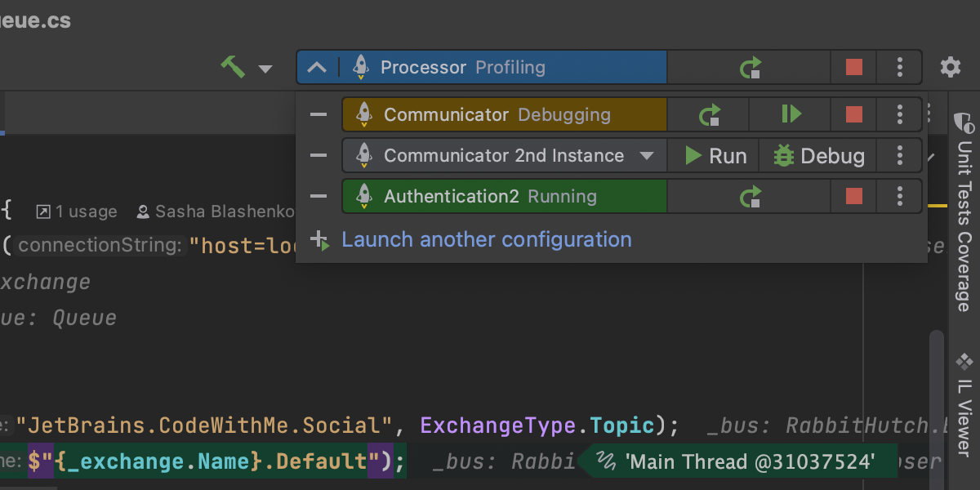Image resolution: width=980 pixels, height=490 pixels.
Task: Click the plus icon beside Launch another configuration
Action: click(x=320, y=240)
